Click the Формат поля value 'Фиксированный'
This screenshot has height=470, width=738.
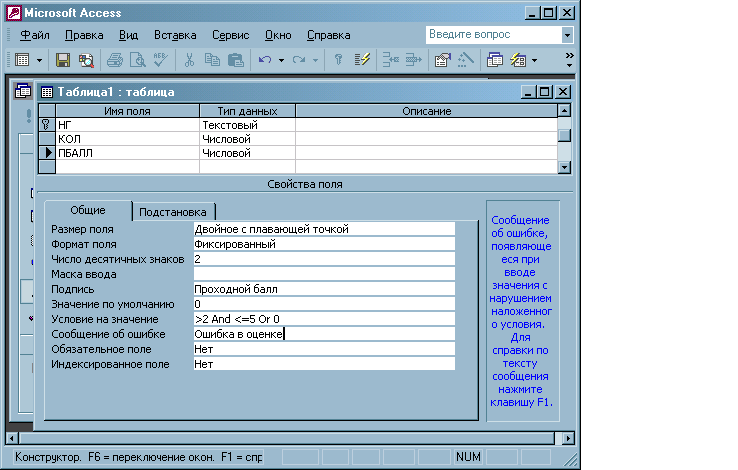324,244
